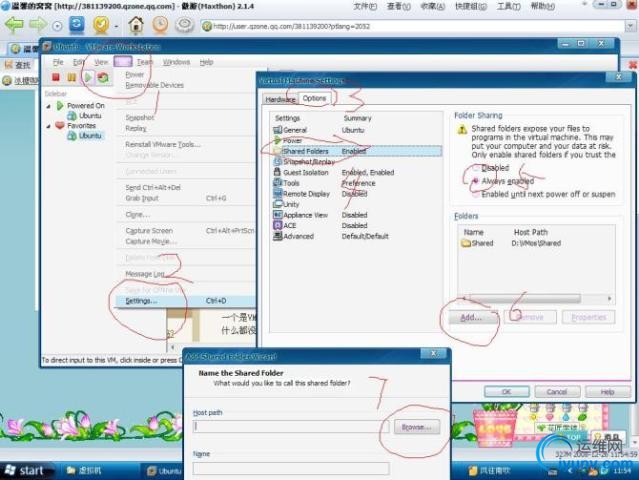Open the 虚拟机 folder taskbar item

pos(84,471)
